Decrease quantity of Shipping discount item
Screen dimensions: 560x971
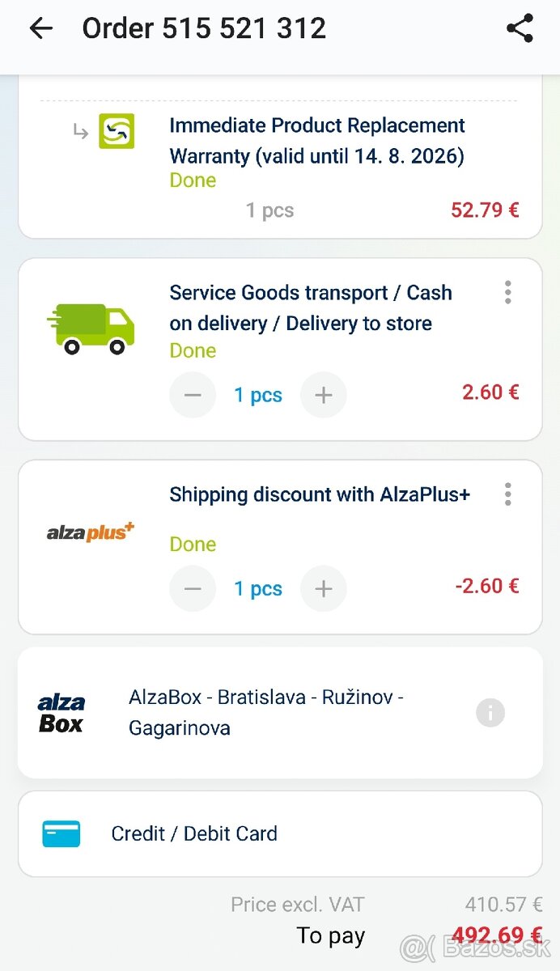click(x=193, y=588)
